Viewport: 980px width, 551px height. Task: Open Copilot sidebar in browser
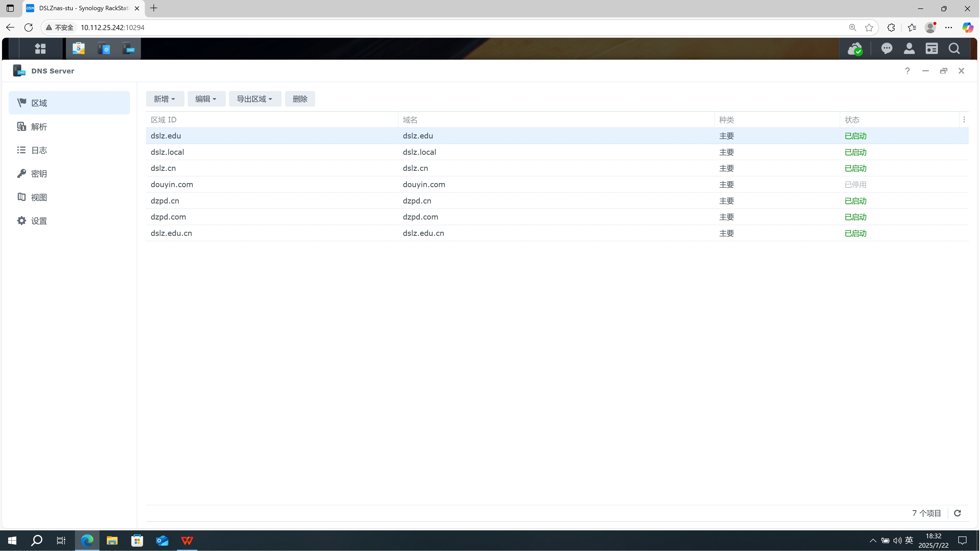click(x=968, y=27)
